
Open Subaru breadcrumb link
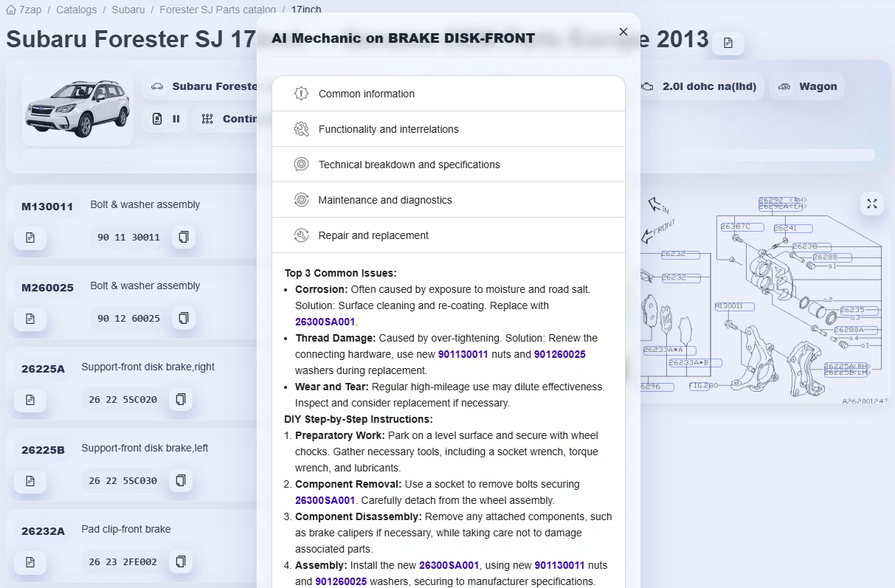click(128, 10)
